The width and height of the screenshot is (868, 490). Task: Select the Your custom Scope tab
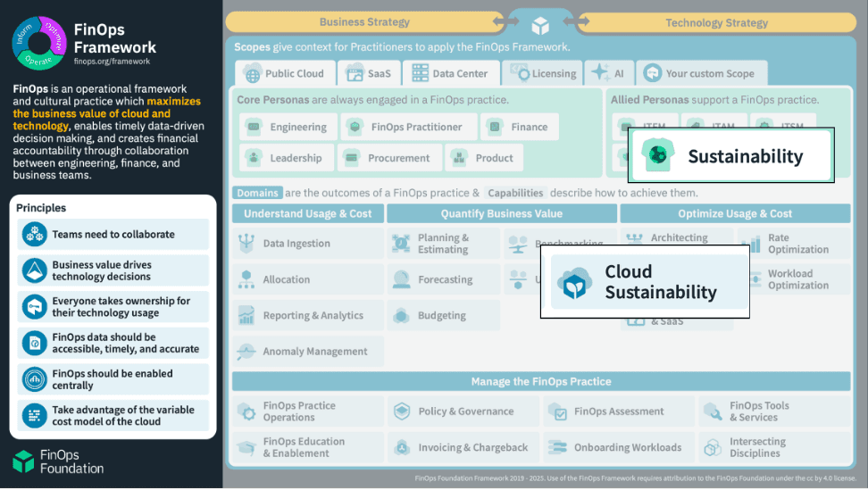tap(701, 73)
